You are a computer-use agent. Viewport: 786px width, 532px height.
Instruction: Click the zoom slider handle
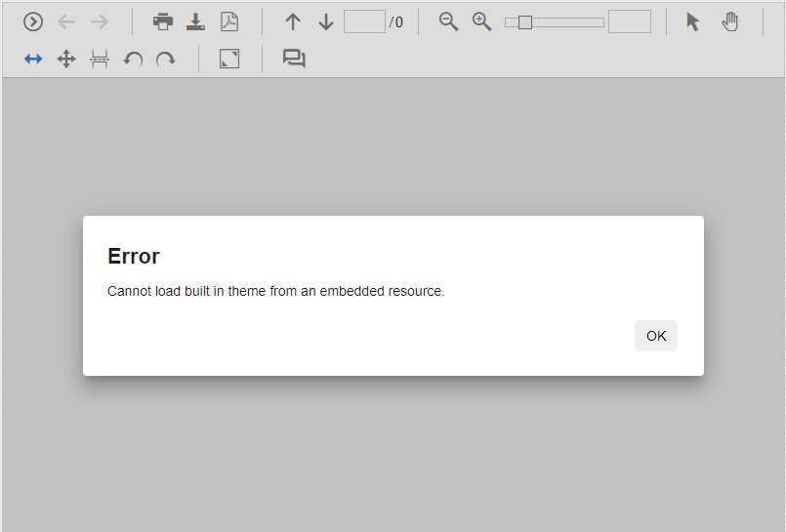(x=525, y=21)
